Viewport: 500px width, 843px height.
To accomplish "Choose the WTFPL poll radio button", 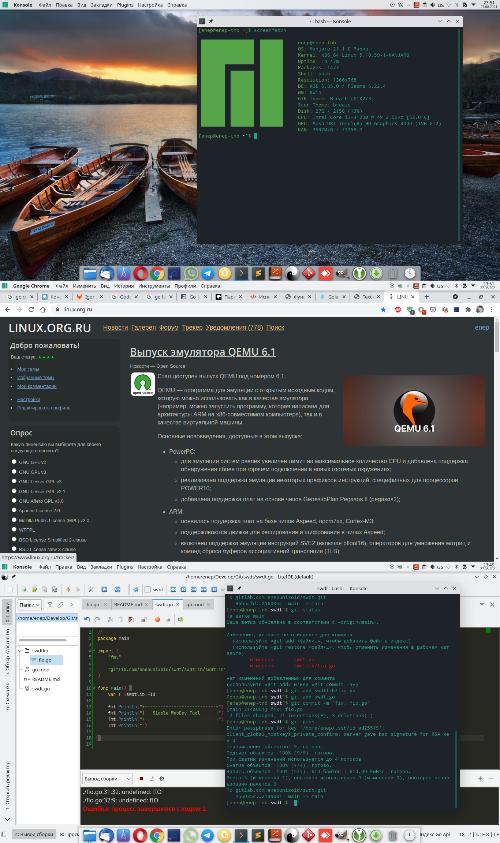I will pyautogui.click(x=15, y=530).
